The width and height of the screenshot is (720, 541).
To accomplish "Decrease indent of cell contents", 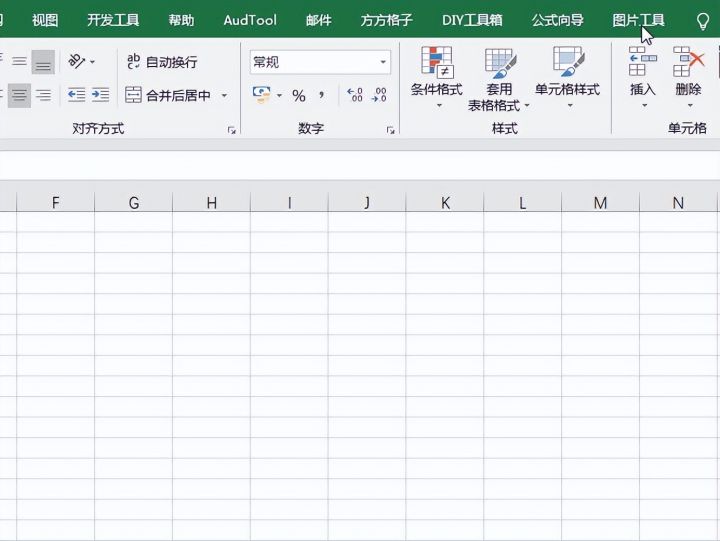I will click(76, 95).
